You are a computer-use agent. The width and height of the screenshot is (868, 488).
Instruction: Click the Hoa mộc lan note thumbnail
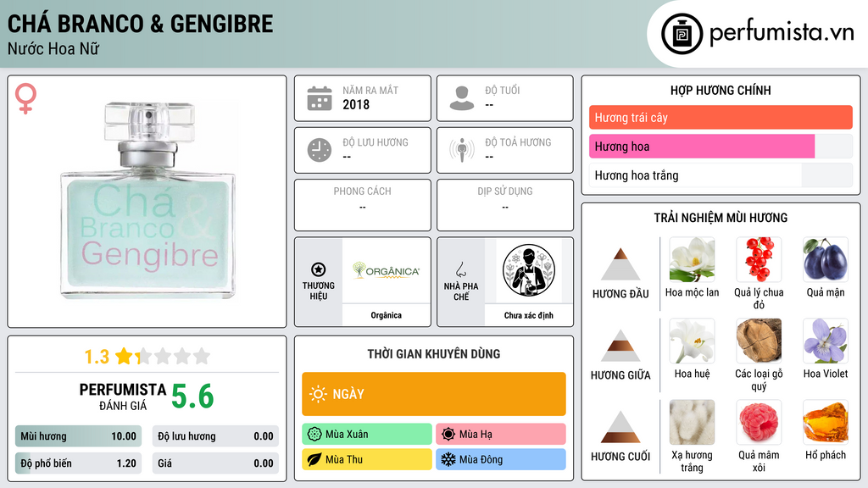pos(692,259)
